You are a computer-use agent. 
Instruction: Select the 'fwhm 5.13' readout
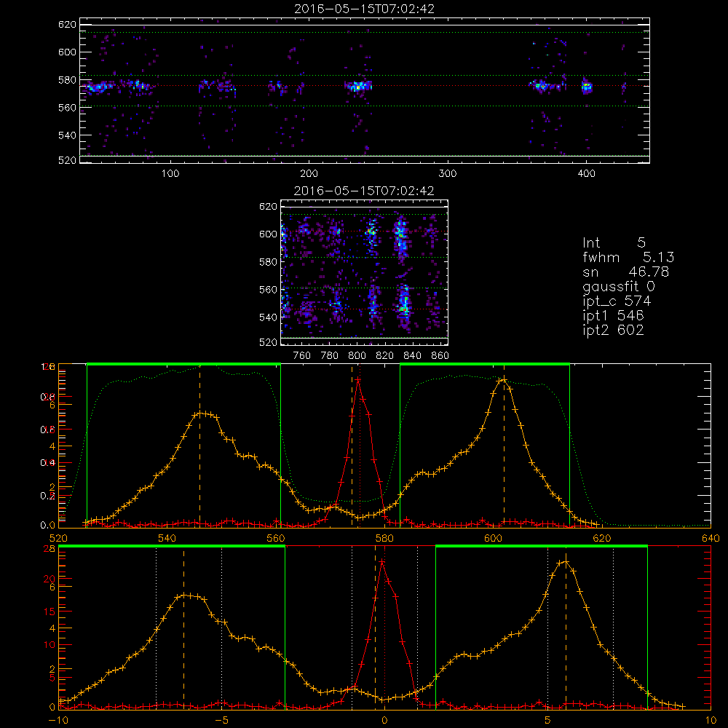click(628, 257)
